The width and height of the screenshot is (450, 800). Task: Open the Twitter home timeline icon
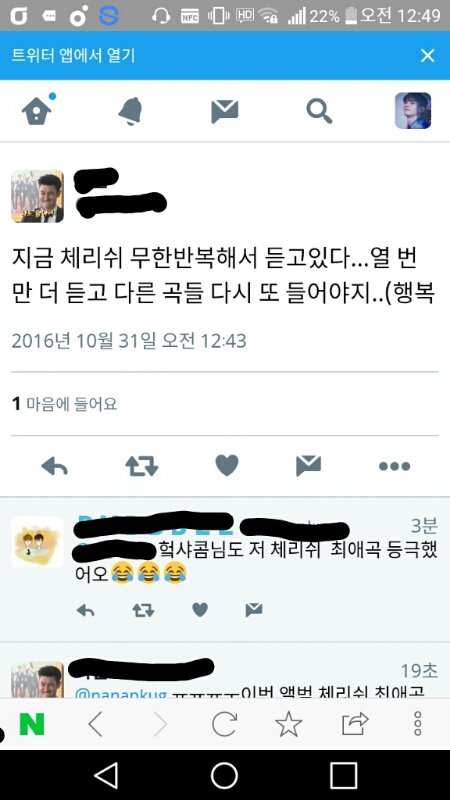pyautogui.click(x=38, y=110)
